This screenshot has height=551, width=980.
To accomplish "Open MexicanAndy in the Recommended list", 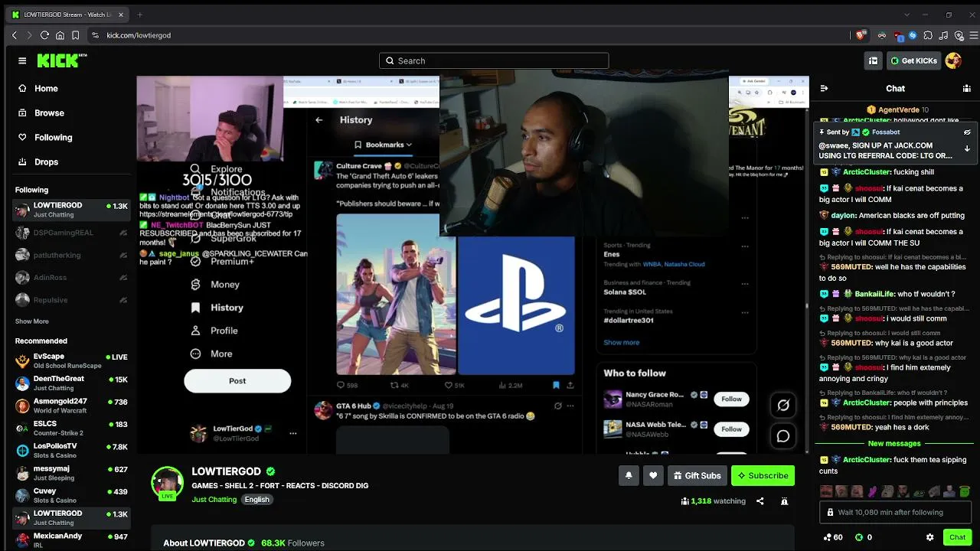I will click(72, 540).
